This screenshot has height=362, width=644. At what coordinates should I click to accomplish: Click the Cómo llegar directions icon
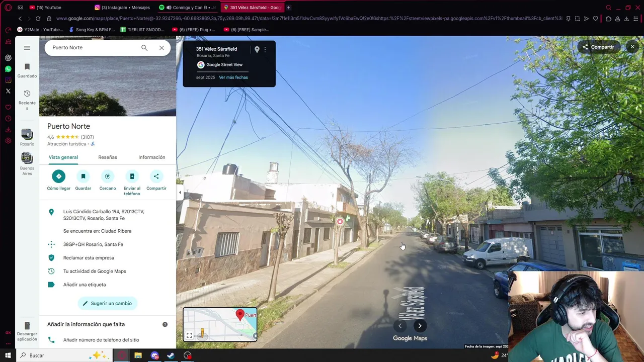(59, 176)
